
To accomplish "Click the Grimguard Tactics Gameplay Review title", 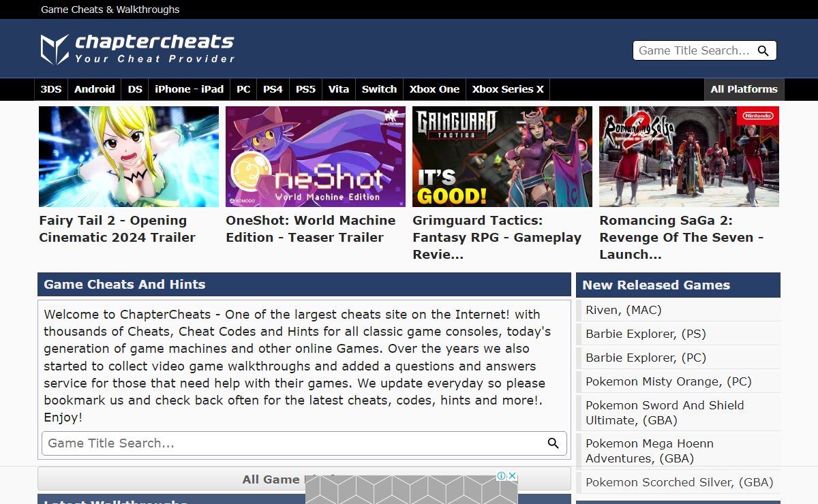I will [x=497, y=238].
